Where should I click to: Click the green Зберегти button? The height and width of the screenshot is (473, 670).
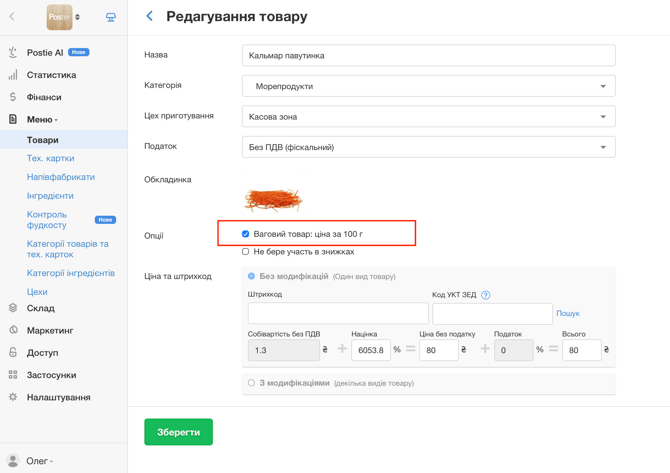[179, 432]
